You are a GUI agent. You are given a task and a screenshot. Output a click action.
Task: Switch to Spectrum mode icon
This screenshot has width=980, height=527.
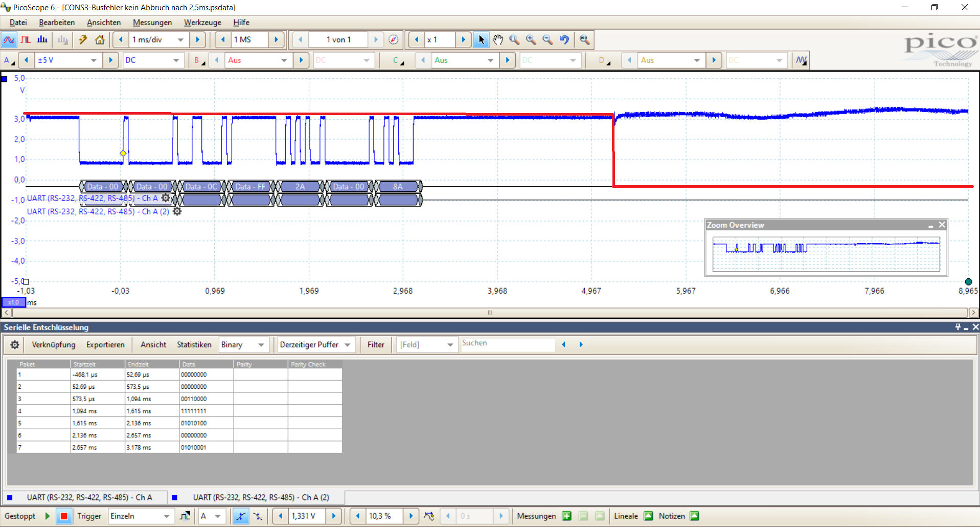tap(42, 39)
